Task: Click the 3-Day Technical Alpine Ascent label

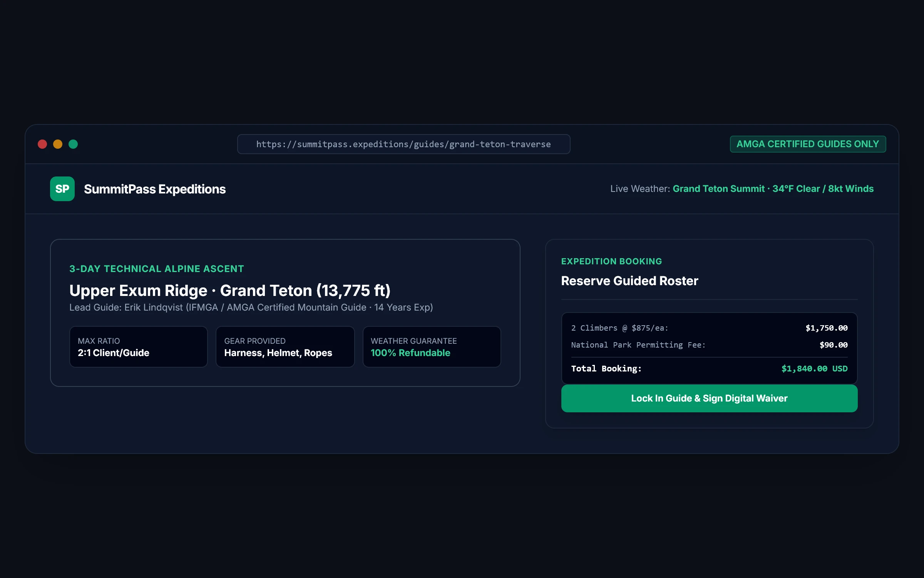Action: click(156, 269)
